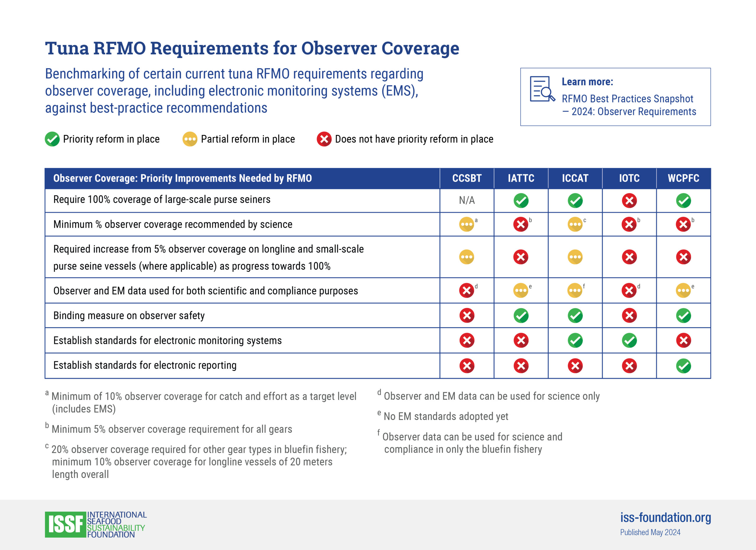The image size is (756, 550).
Task: Click the green checkmark for IATTC purse seiner coverage
Action: [521, 200]
